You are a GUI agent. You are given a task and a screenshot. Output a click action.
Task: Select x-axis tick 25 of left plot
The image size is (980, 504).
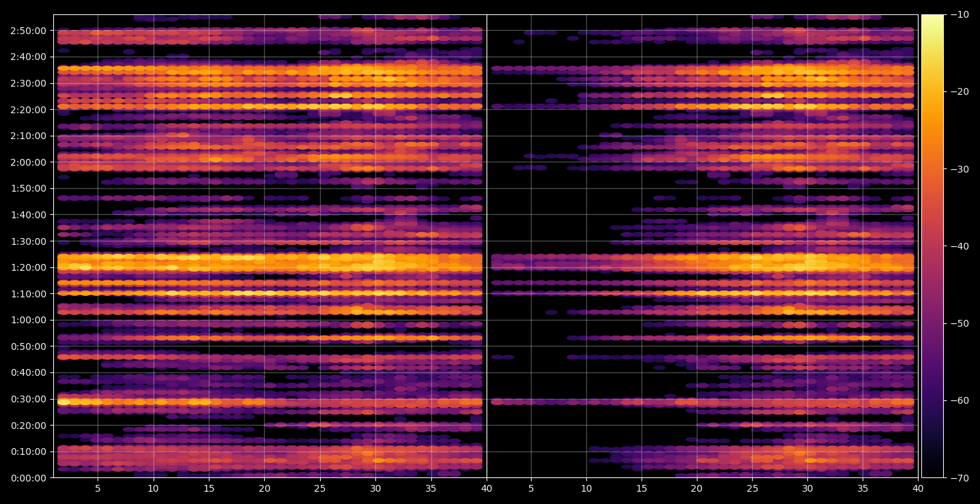click(320, 488)
